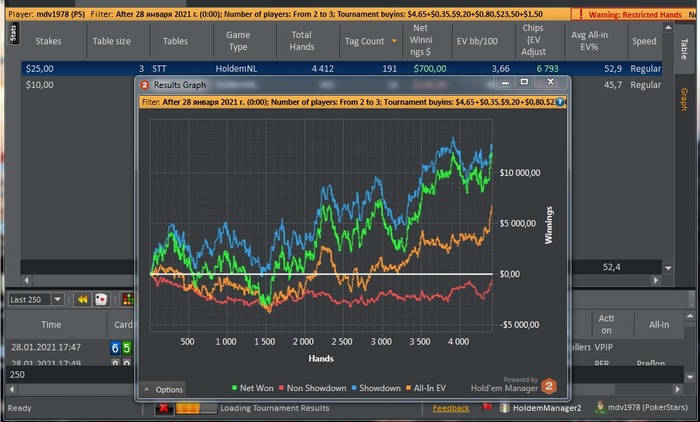
Task: Click HoldemManager2 database indicator
Action: [540, 408]
